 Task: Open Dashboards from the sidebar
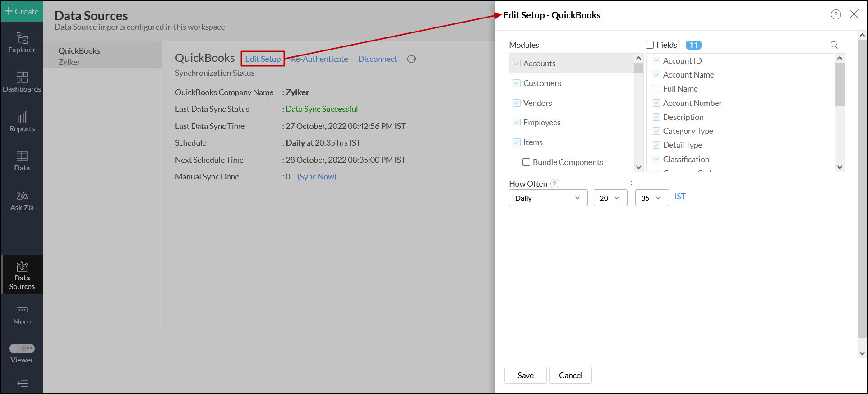[22, 82]
